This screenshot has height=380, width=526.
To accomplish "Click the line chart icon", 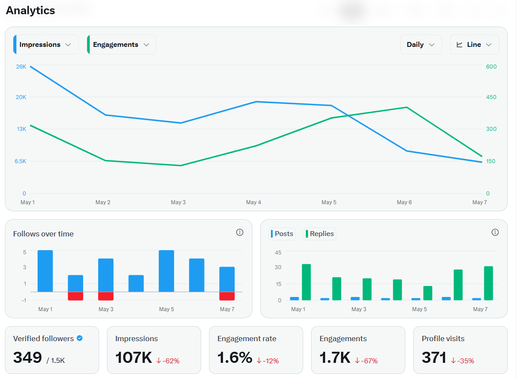I will click(459, 45).
